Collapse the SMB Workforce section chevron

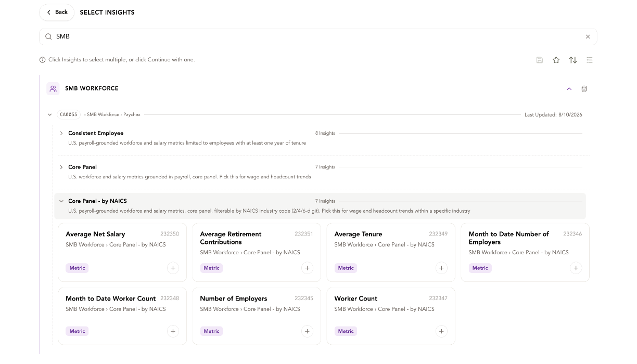coord(569,88)
